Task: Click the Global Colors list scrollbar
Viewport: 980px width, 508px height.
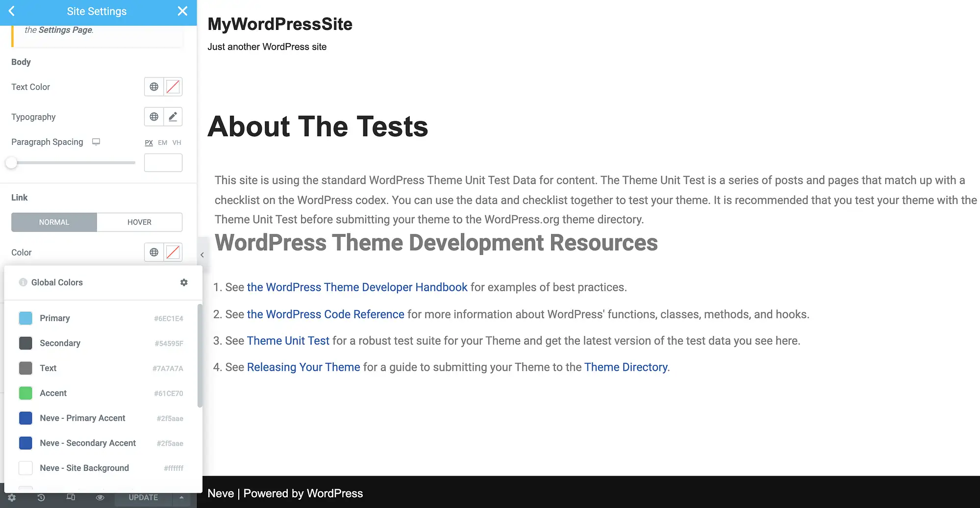Action: [x=200, y=356]
